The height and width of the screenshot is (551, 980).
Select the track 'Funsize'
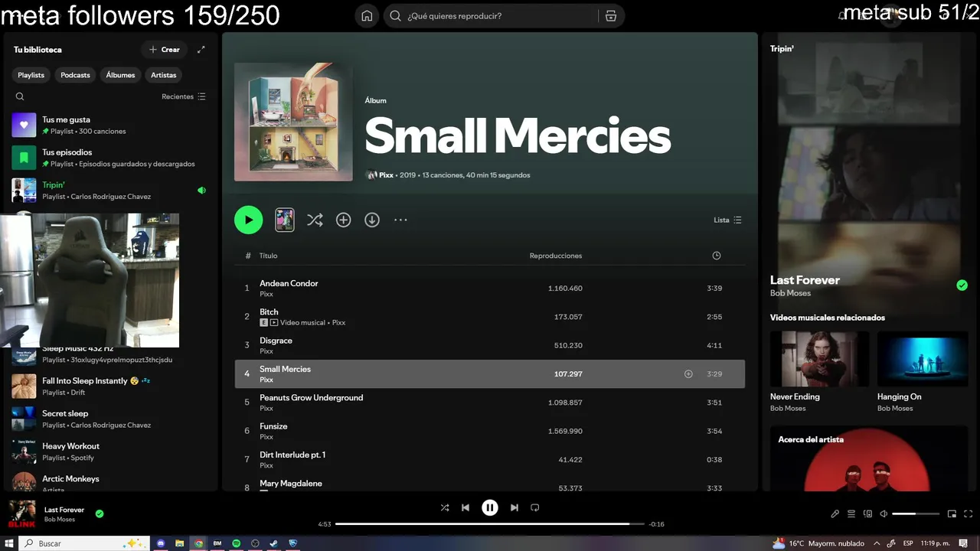pyautogui.click(x=489, y=431)
